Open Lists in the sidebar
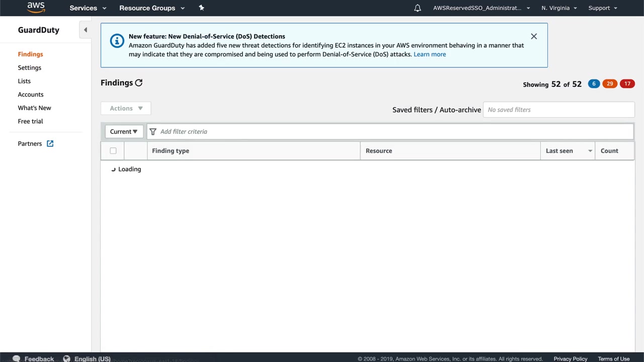The height and width of the screenshot is (362, 644). (24, 81)
